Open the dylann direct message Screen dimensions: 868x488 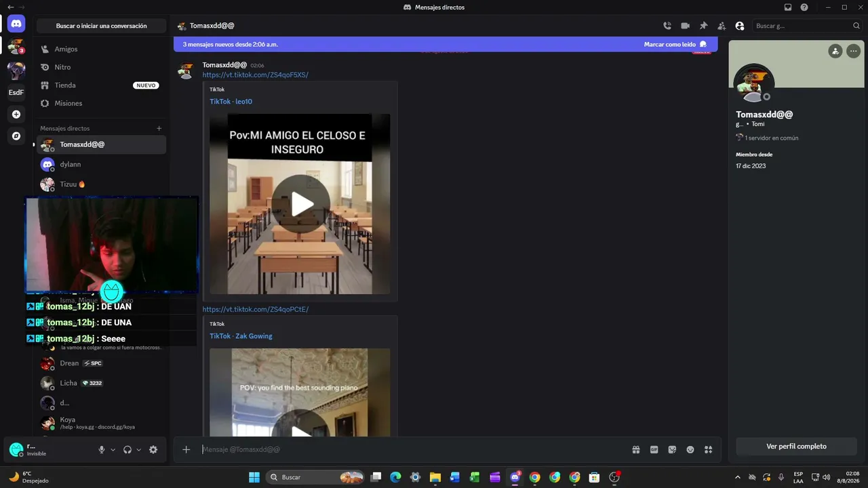click(102, 164)
